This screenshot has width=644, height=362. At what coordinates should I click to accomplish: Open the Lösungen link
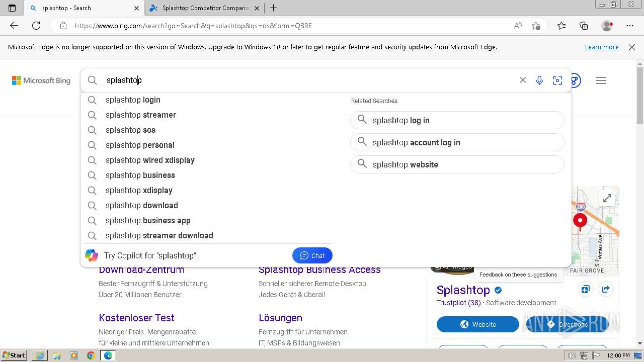280,318
